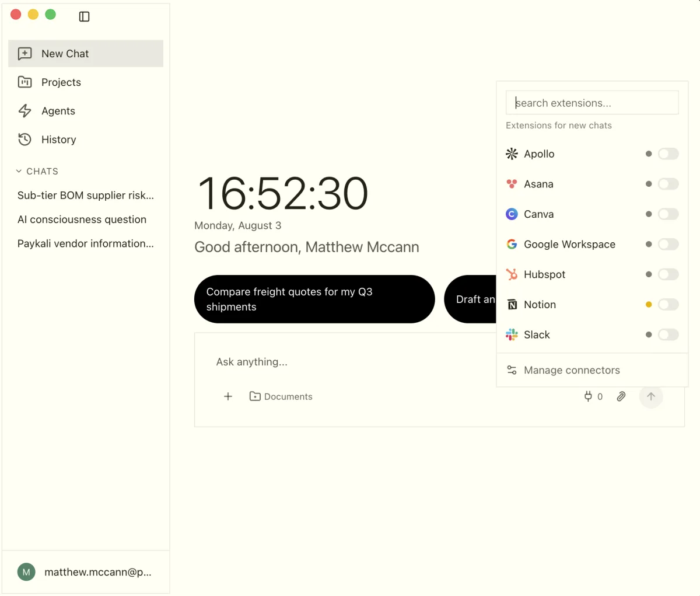
Task: Turn on the Google Workspace toggle
Action: click(x=668, y=244)
